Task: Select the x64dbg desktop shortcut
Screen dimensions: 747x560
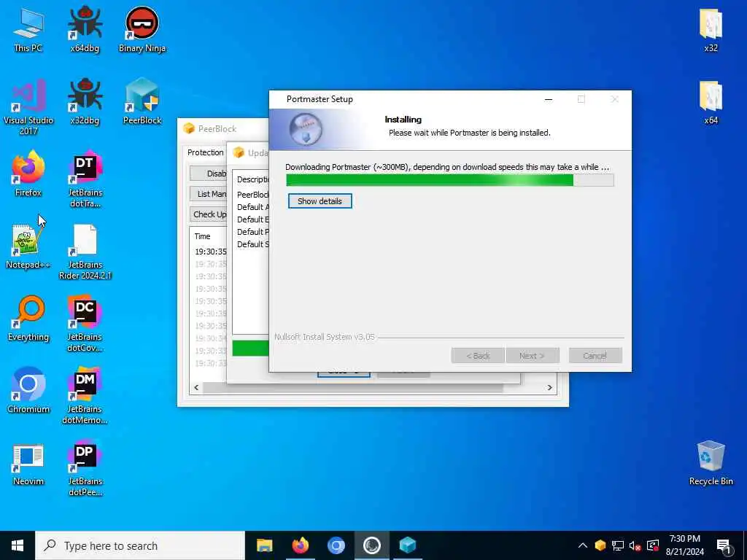Action: tap(85, 31)
